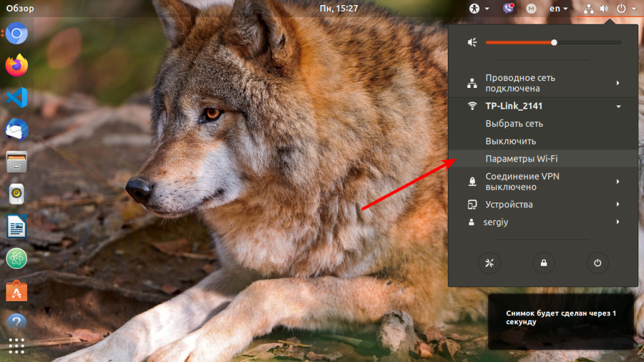Screen dimensions: 644x362
Task: Open Ubuntu Software from the dock
Action: tap(16, 291)
